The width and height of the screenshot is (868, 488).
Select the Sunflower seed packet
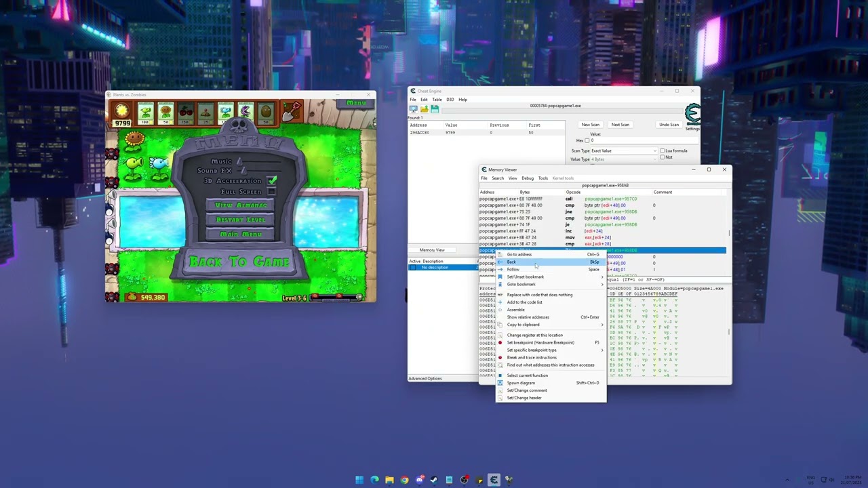pos(165,113)
